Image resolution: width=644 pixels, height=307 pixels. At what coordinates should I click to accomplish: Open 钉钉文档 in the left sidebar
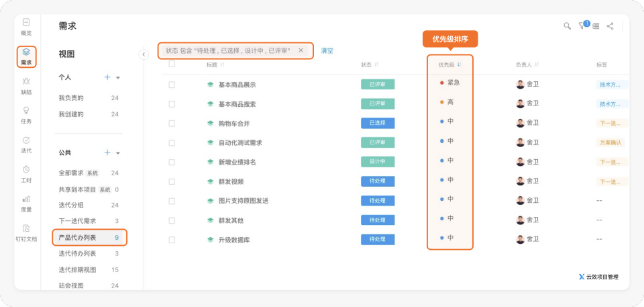click(25, 232)
